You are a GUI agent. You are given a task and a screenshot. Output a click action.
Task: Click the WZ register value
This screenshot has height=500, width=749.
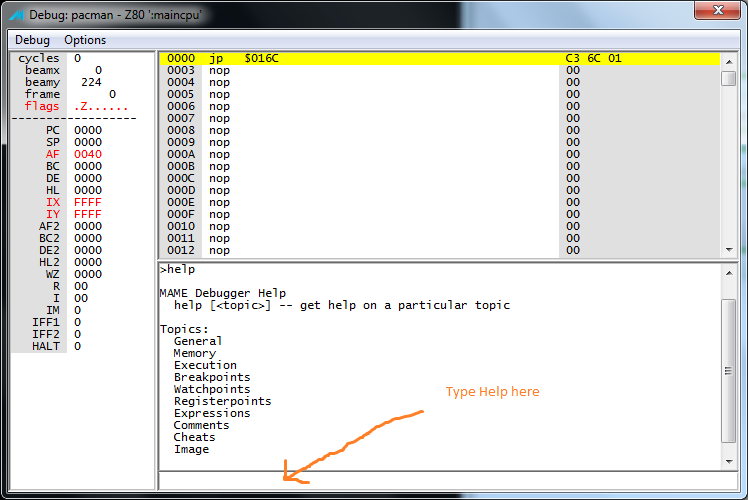pos(88,274)
